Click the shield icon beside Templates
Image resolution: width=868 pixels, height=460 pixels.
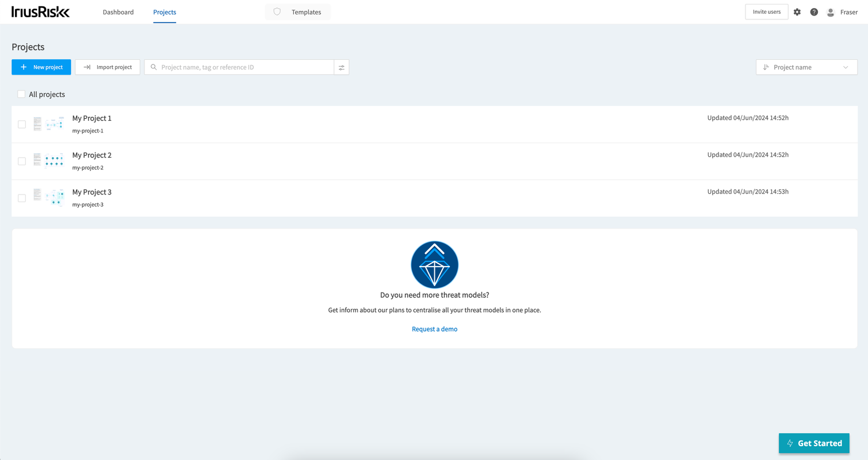(x=277, y=12)
